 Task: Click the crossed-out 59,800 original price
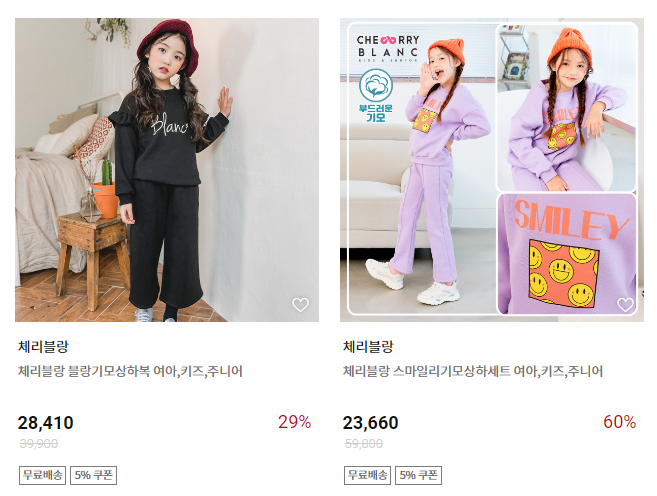[364, 444]
